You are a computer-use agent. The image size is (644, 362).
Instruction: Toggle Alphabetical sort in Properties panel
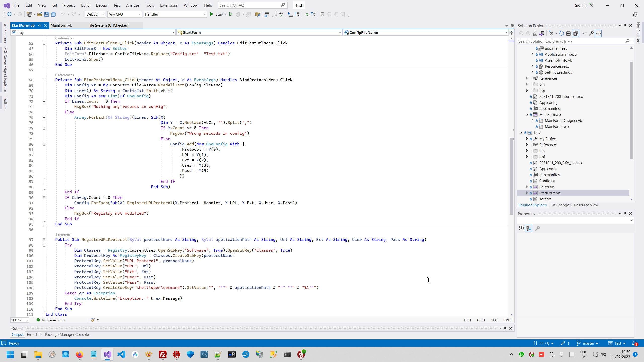(529, 228)
